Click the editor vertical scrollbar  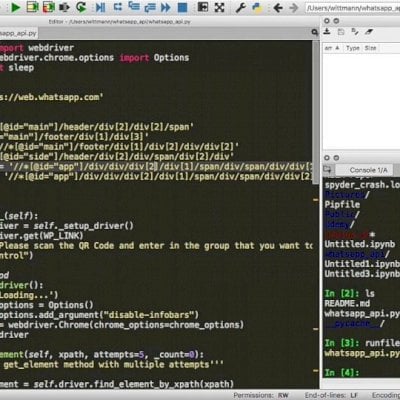tap(315, 113)
